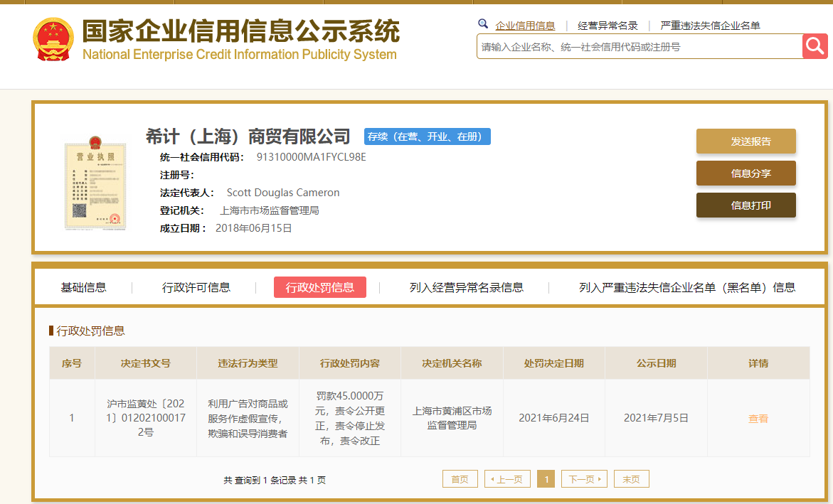
Task: Click the 序号 column header
Action: coord(72,363)
